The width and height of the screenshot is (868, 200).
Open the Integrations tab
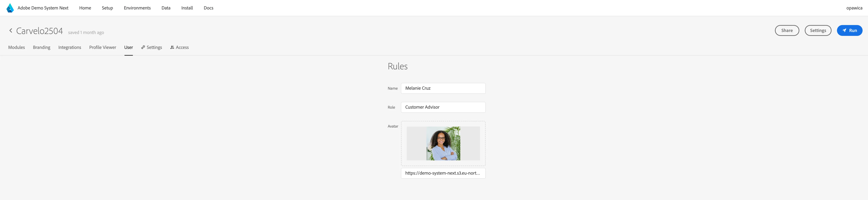(x=70, y=47)
